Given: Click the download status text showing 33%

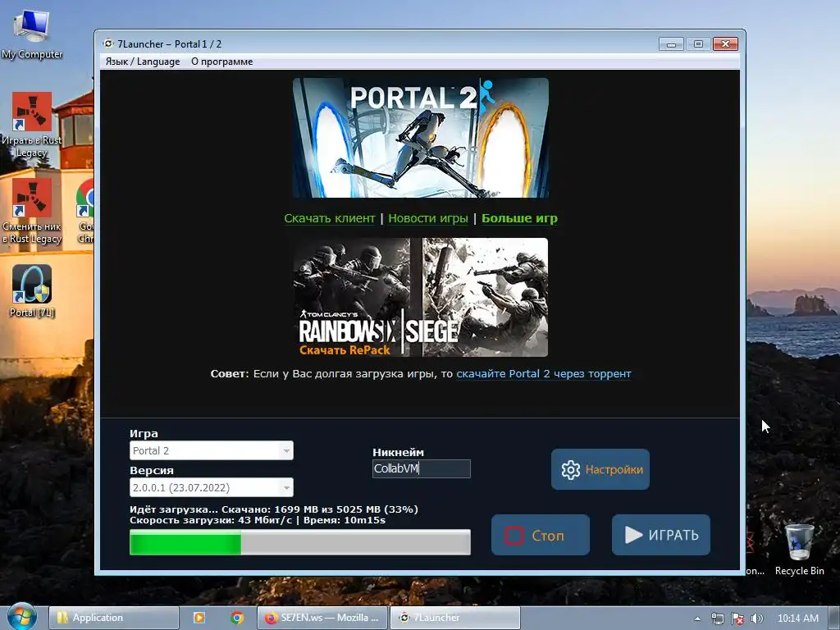Looking at the screenshot, I should [274, 509].
